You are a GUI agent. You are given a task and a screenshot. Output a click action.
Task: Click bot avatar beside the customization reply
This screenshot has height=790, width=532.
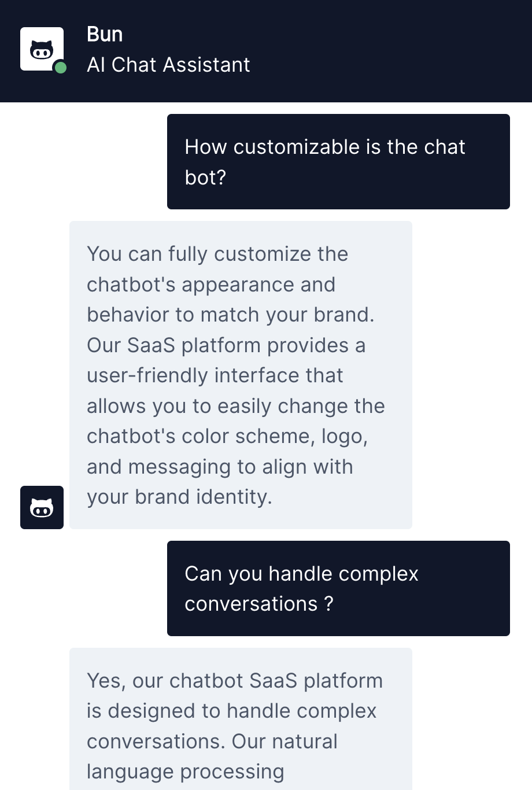[x=42, y=507]
